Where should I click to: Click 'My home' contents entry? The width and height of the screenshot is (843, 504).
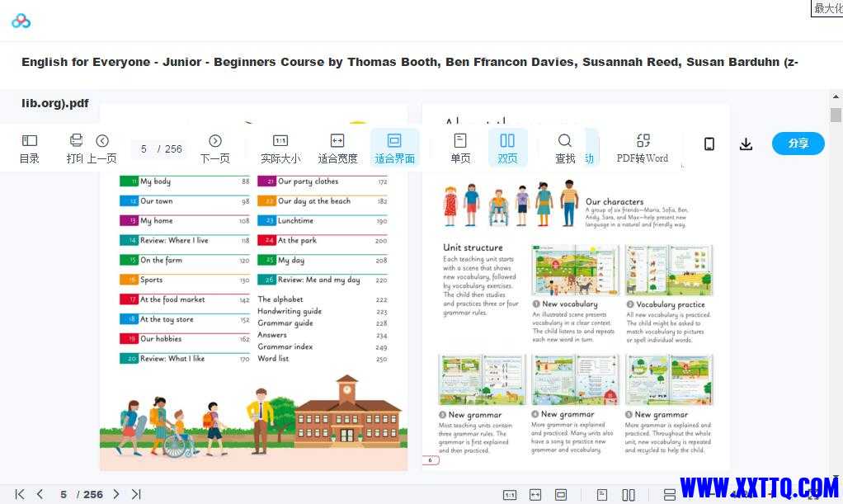coord(185,220)
